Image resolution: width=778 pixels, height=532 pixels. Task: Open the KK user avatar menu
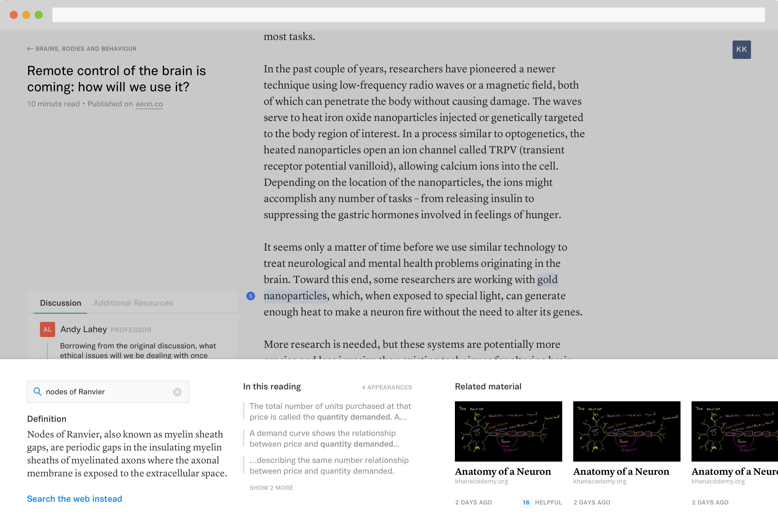741,49
